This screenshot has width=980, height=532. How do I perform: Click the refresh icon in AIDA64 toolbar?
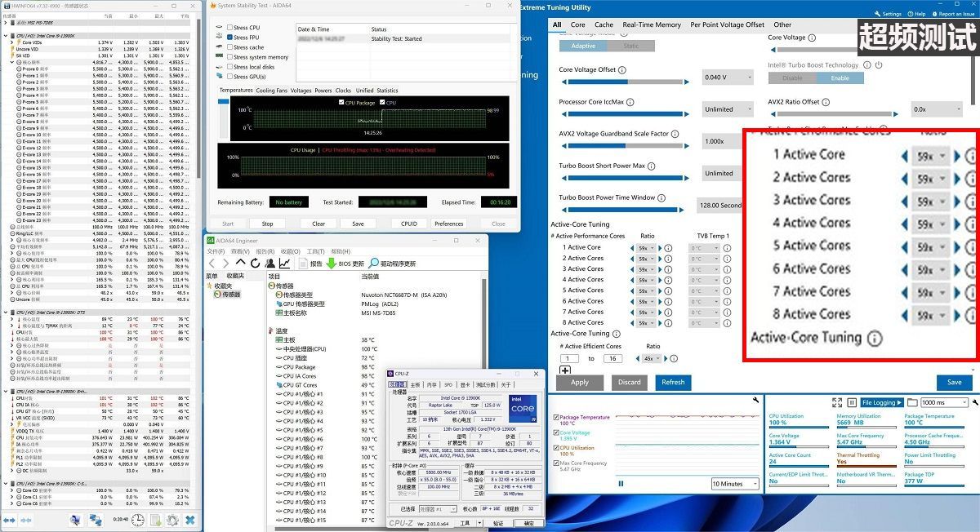pos(256,261)
